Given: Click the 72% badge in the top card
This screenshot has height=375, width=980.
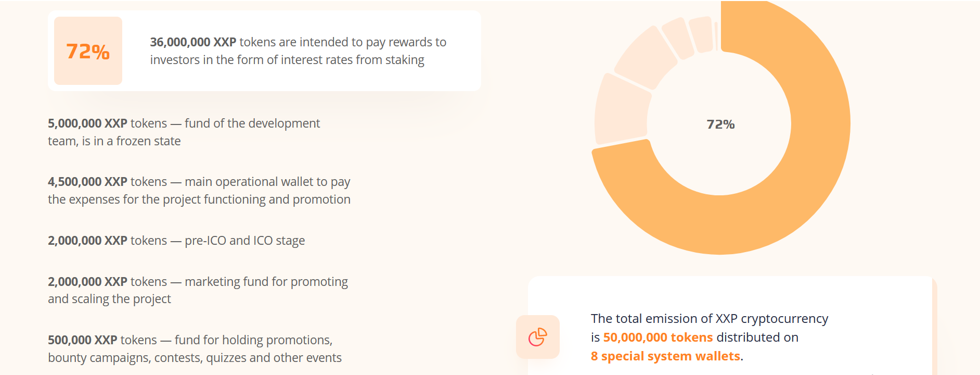Looking at the screenshot, I should click(x=88, y=51).
